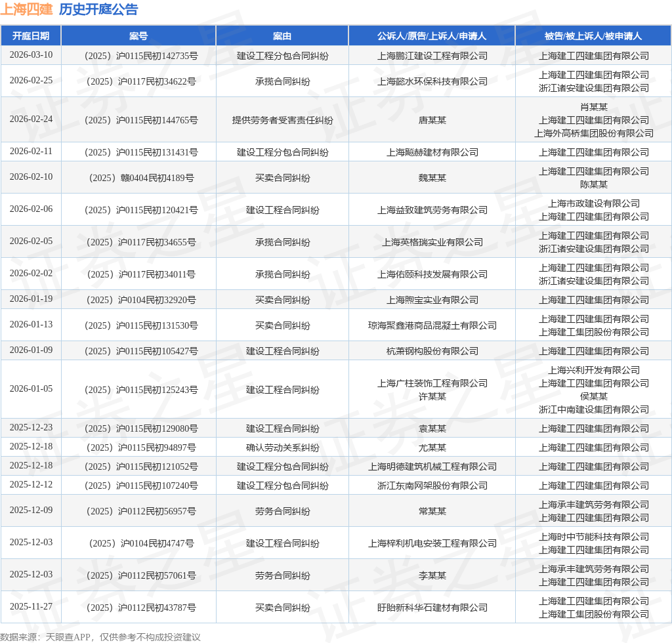
Task: Click plaintiff 上海广柱装饰工程有限公司
Action: [x=432, y=383]
